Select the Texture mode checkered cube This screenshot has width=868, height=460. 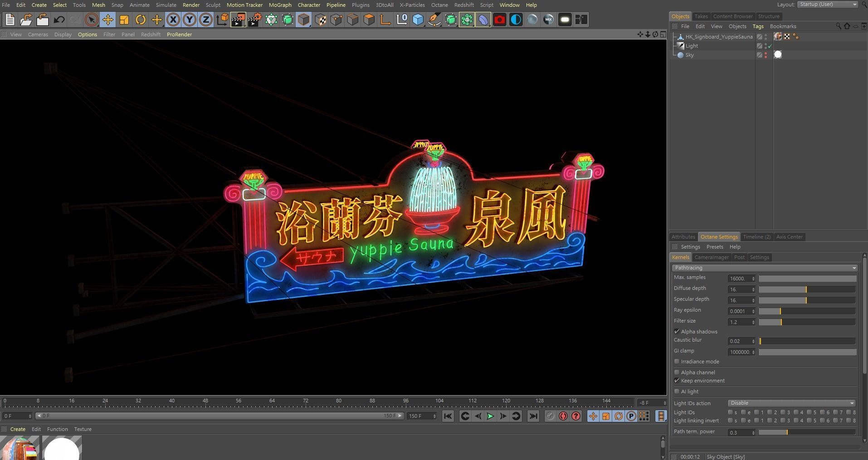coord(320,20)
